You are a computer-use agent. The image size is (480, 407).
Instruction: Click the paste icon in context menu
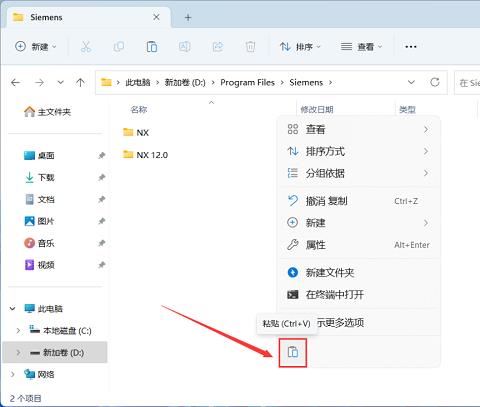pyautogui.click(x=293, y=352)
